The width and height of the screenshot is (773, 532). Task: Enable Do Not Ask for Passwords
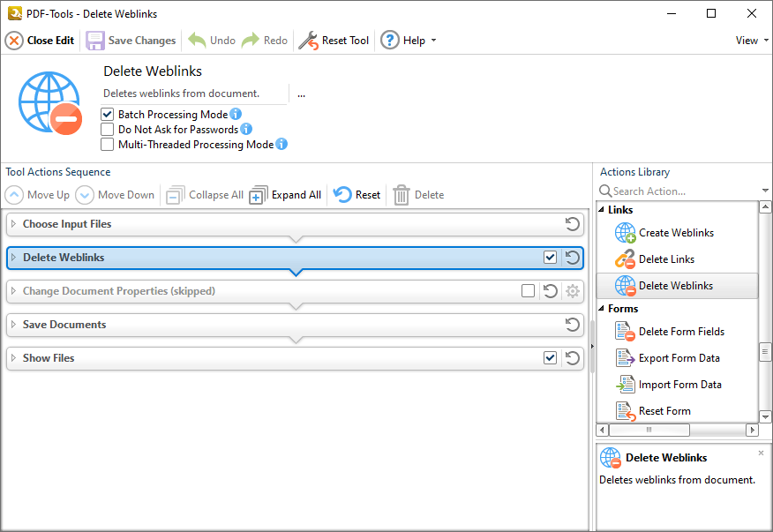(107, 129)
